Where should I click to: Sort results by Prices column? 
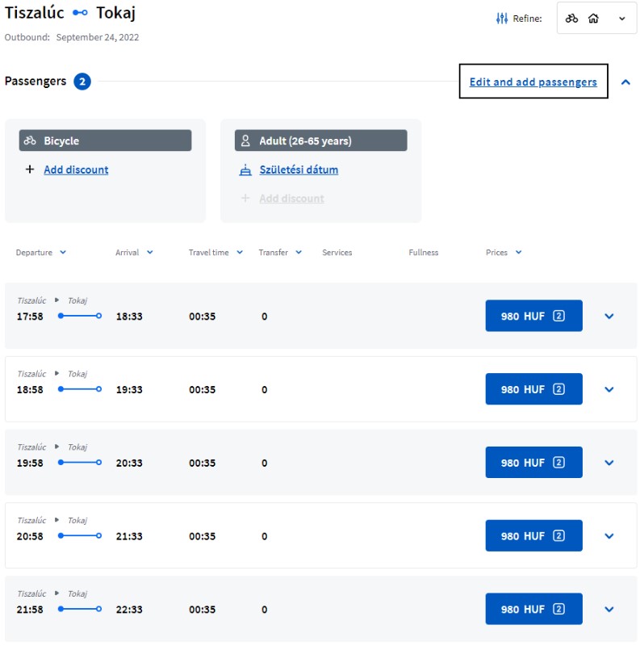(x=504, y=253)
